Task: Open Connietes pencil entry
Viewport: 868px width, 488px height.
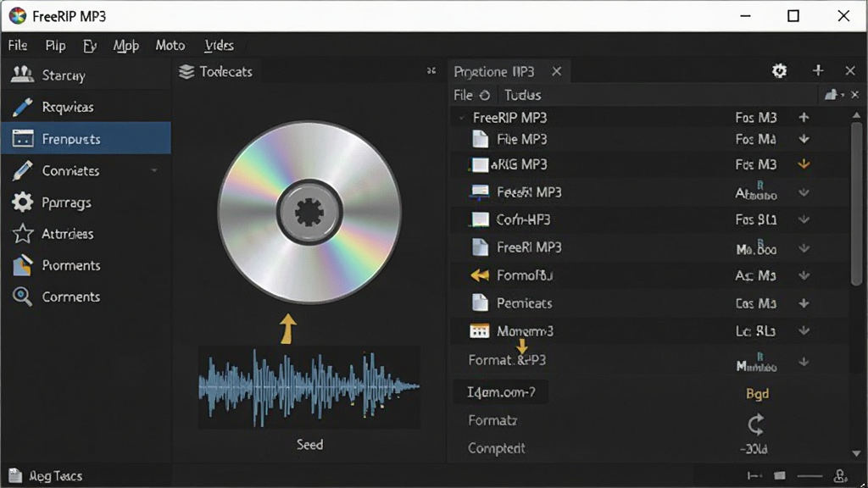Action: click(x=86, y=170)
